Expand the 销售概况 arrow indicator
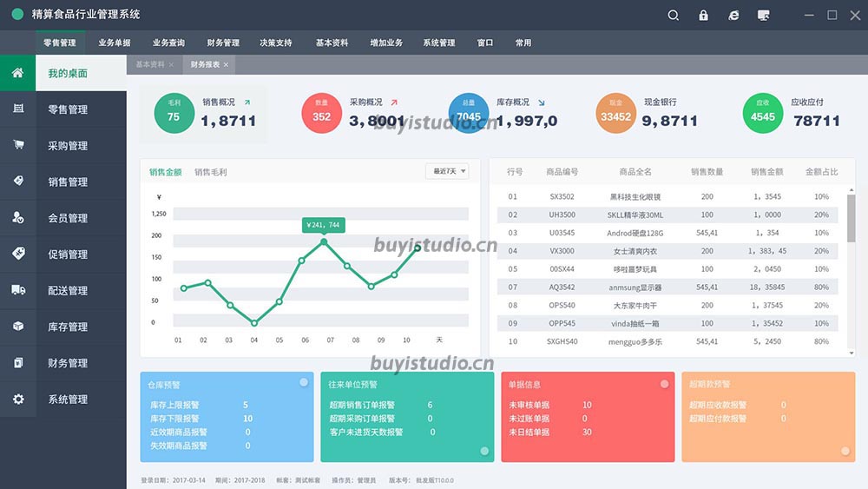Viewport: 868px width, 489px height. pyautogui.click(x=247, y=102)
